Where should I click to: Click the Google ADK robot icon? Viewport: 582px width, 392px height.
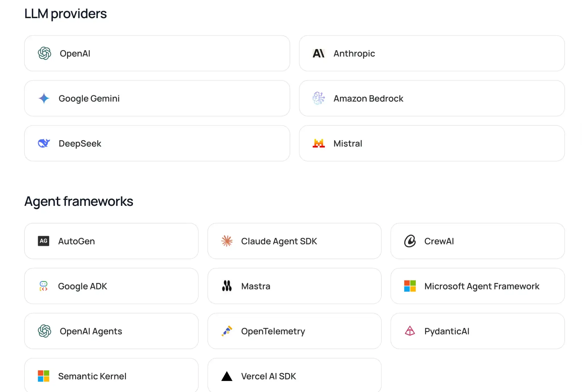(x=43, y=286)
